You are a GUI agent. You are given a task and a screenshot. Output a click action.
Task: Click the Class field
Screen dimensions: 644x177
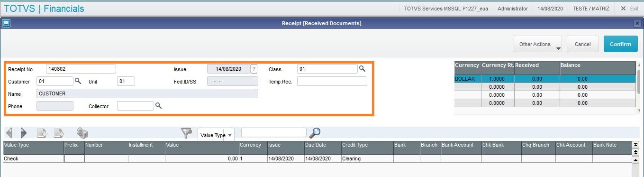coord(327,69)
